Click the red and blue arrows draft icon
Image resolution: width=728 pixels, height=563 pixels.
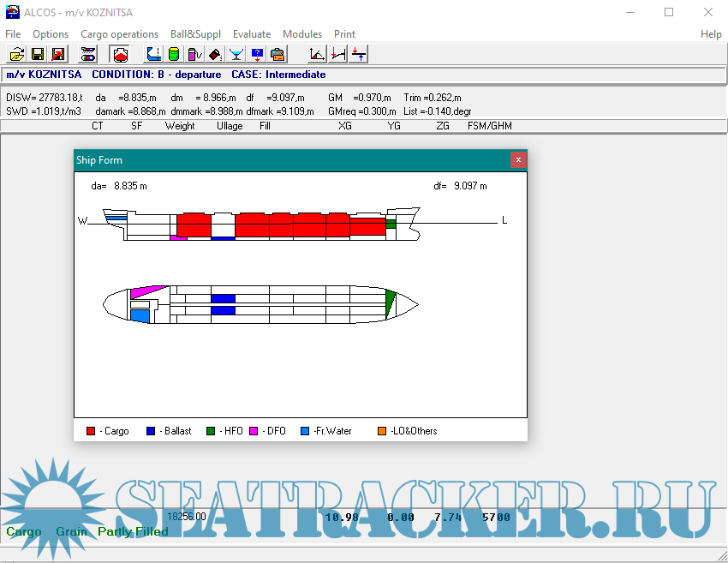(x=359, y=54)
